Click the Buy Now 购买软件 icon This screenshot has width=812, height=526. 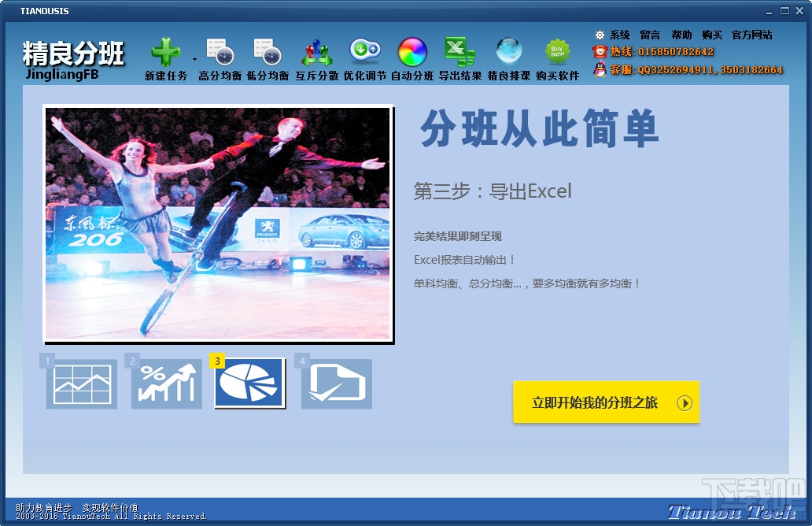point(557,51)
